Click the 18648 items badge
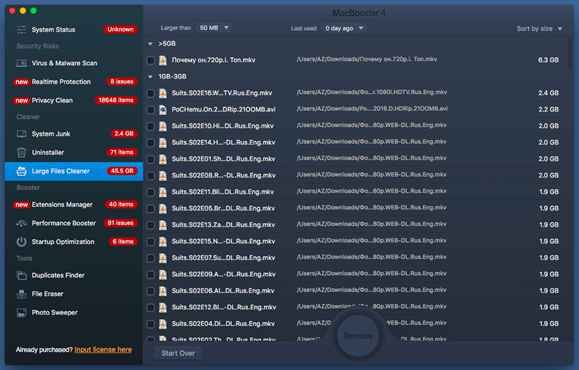Viewport: 579px width, 370px height. [116, 100]
